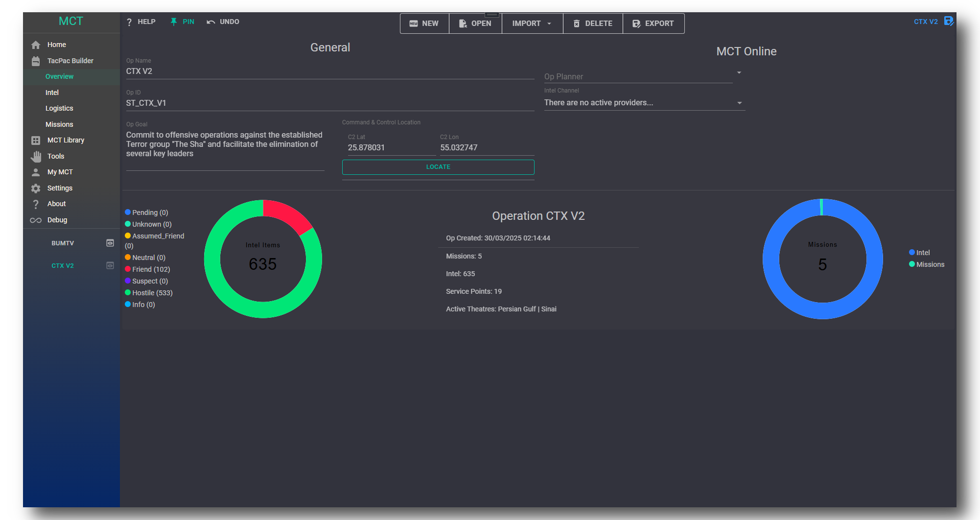Expand the Op Planner dropdown

(739, 73)
